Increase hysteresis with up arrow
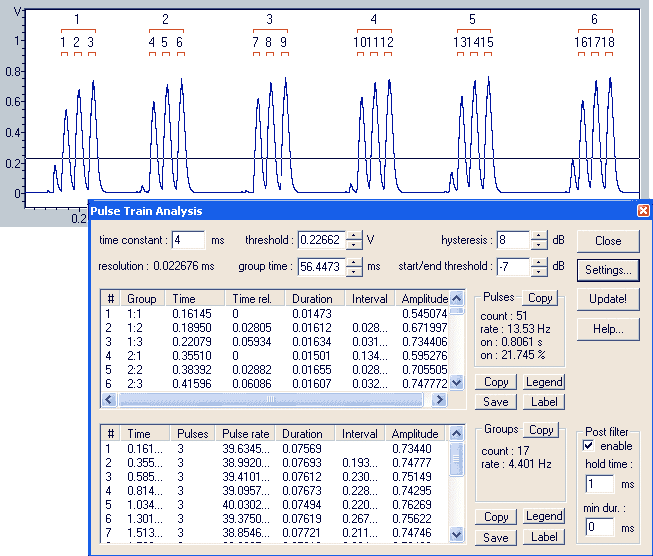The image size is (653, 556). [x=539, y=236]
